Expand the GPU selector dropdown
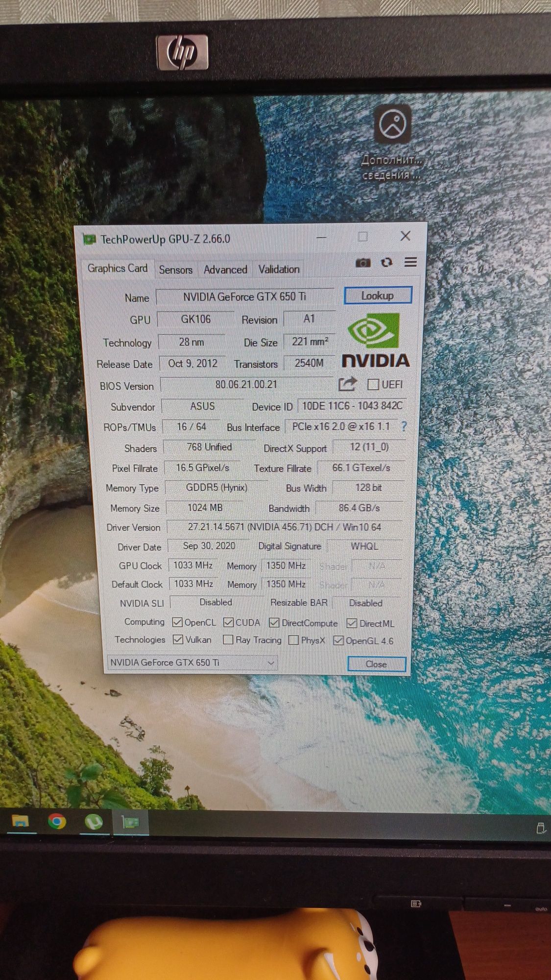This screenshot has width=551, height=980. [271, 662]
